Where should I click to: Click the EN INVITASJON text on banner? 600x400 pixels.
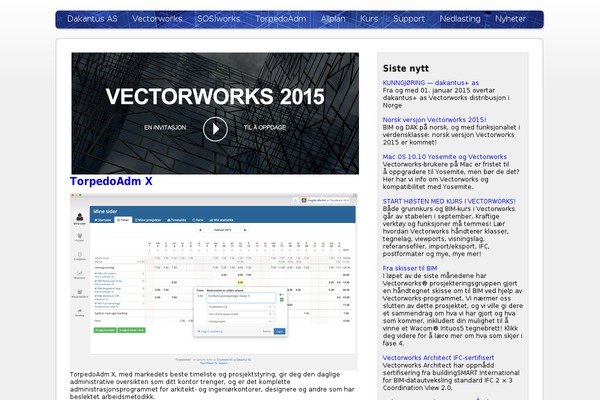pos(165,127)
